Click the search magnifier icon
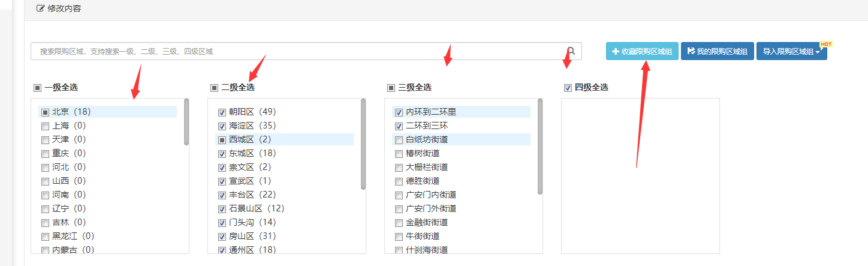The height and width of the screenshot is (266, 868). [571, 51]
